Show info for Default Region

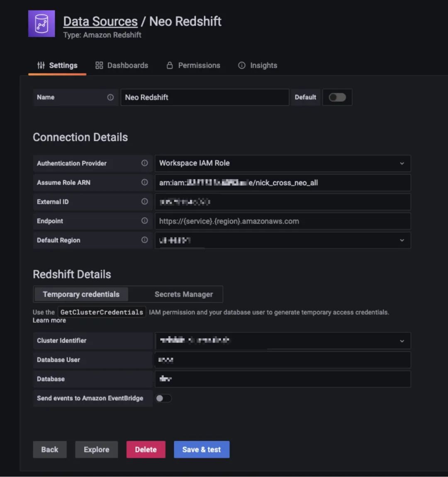[x=145, y=240]
